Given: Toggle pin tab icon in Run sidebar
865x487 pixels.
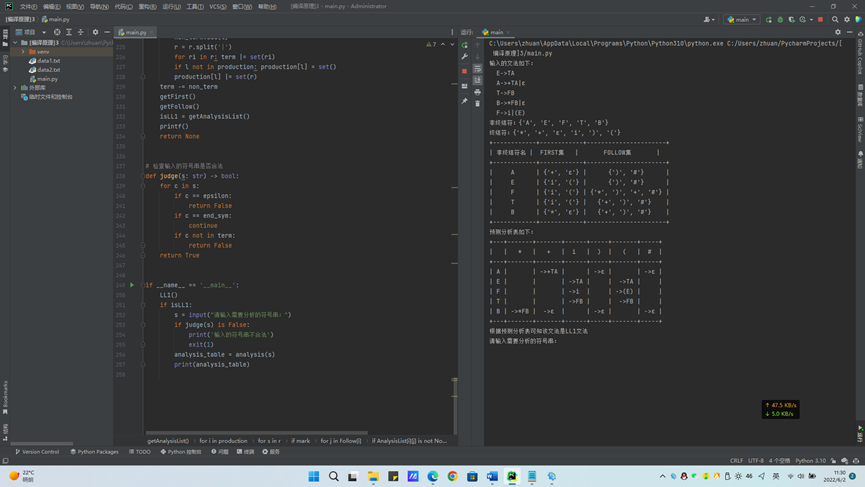Looking at the screenshot, I should click(x=465, y=101).
